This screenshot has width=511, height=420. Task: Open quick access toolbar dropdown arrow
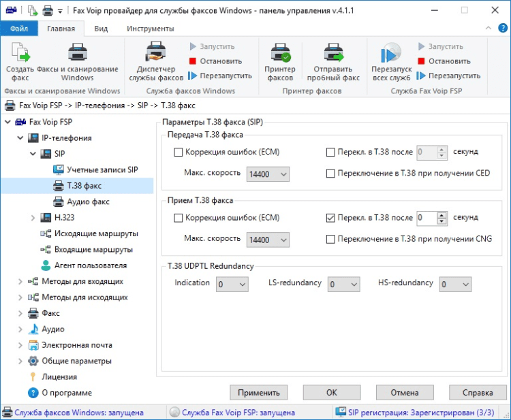click(60, 11)
